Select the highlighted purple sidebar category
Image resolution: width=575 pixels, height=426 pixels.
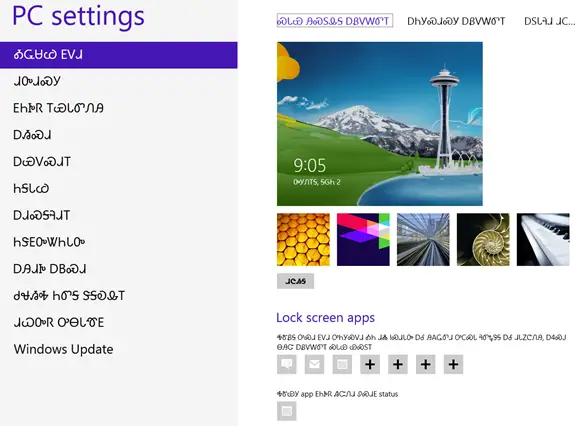click(x=118, y=55)
